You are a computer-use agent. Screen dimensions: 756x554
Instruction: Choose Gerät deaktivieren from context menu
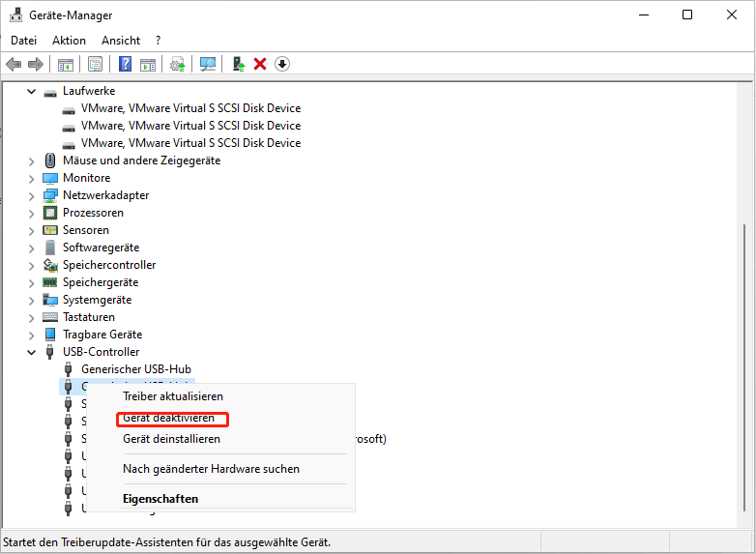click(x=169, y=418)
